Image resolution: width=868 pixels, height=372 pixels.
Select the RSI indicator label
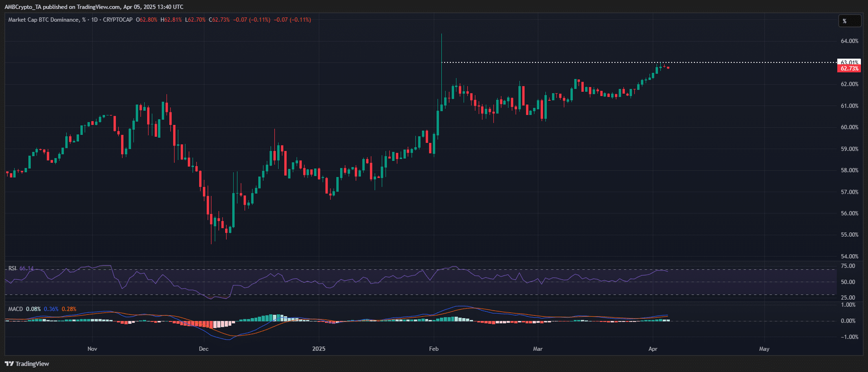(x=12, y=268)
